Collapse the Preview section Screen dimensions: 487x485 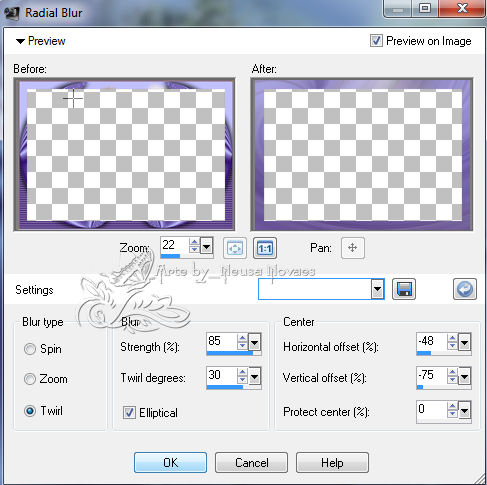point(20,41)
